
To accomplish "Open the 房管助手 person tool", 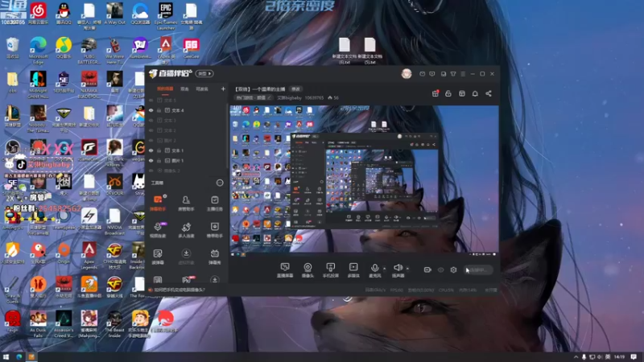I will (186, 204).
